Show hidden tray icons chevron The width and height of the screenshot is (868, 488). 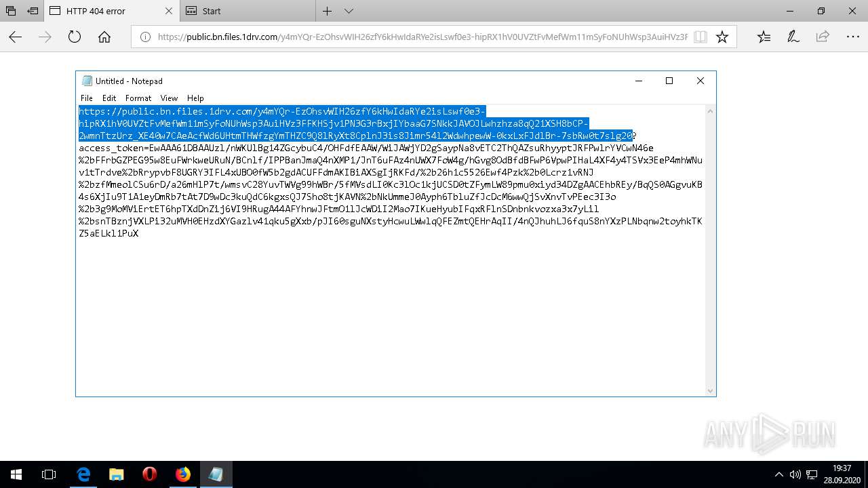(x=779, y=474)
